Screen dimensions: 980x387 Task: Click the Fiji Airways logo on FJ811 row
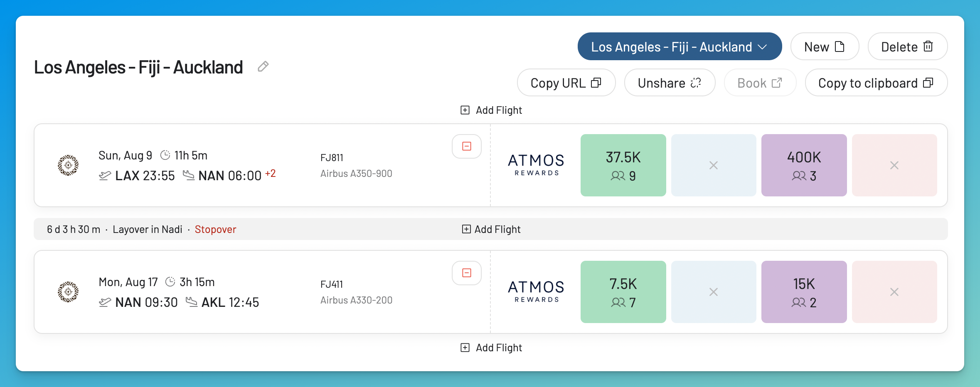pos(68,165)
